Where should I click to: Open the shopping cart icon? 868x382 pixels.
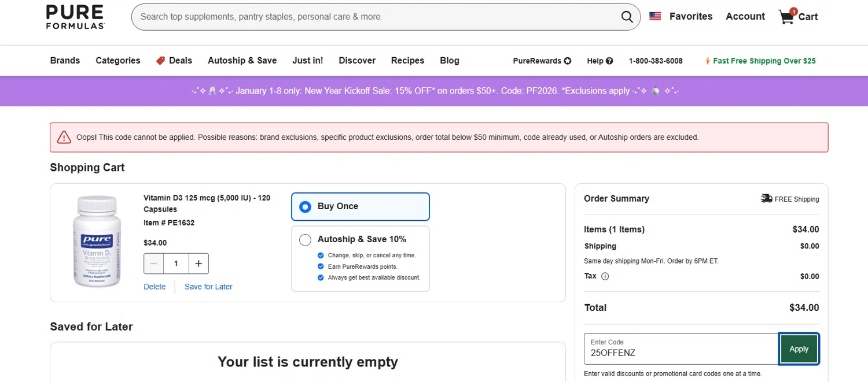(786, 17)
